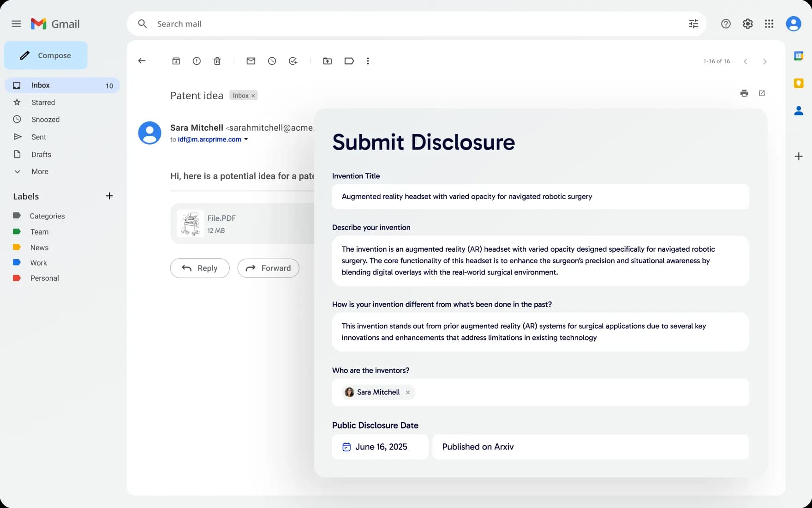
Task: Move email to a folder
Action: (x=328, y=61)
